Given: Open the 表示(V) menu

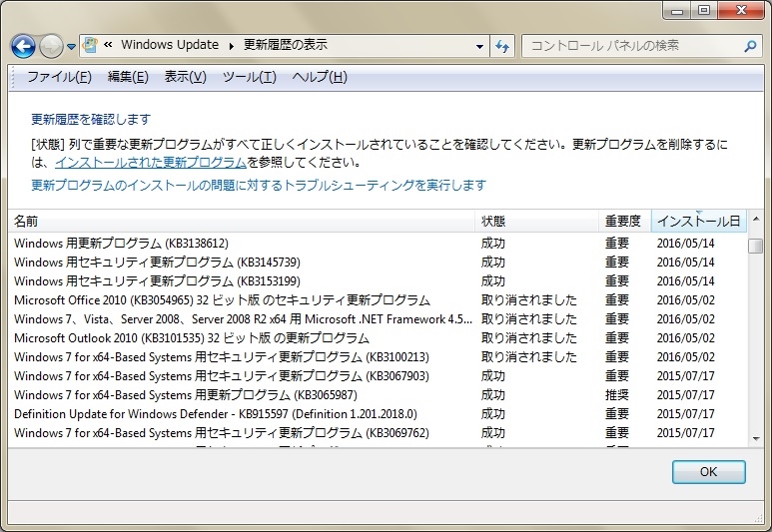Looking at the screenshot, I should click(x=185, y=77).
